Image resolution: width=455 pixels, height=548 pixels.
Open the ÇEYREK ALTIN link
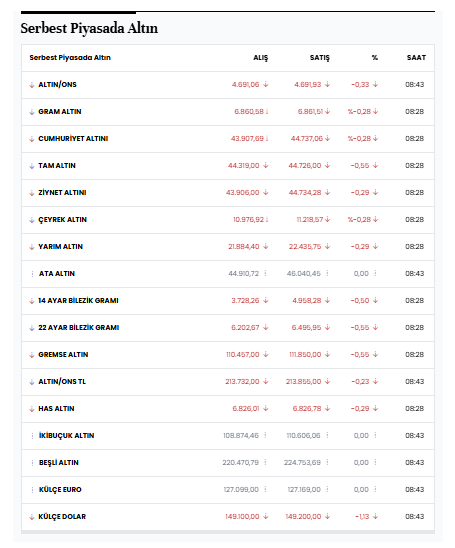point(63,220)
